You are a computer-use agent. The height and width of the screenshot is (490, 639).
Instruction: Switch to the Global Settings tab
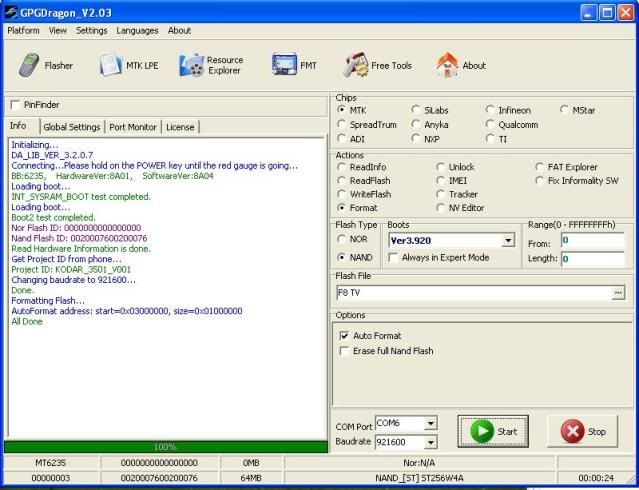click(72, 127)
